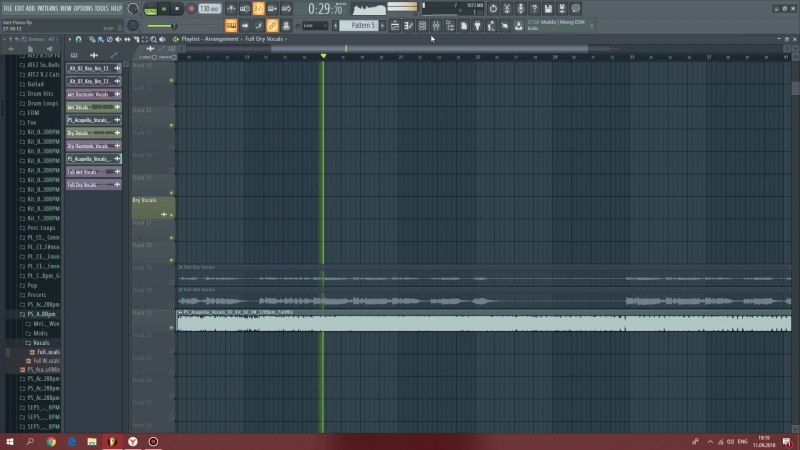Click the chat/news speech bubble icon

pos(576,9)
